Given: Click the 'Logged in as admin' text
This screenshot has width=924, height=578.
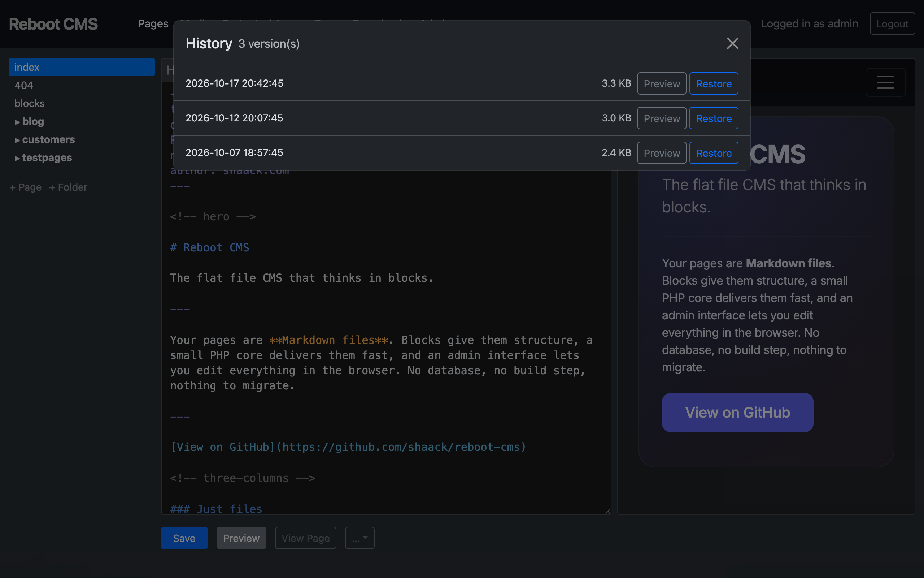Looking at the screenshot, I should [810, 24].
